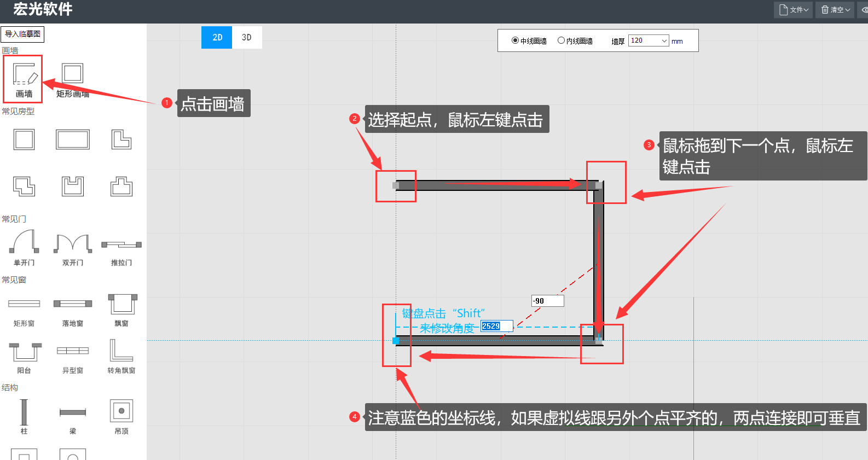Click the angle field showing -90
Image resolution: width=868 pixels, height=460 pixels.
547,301
